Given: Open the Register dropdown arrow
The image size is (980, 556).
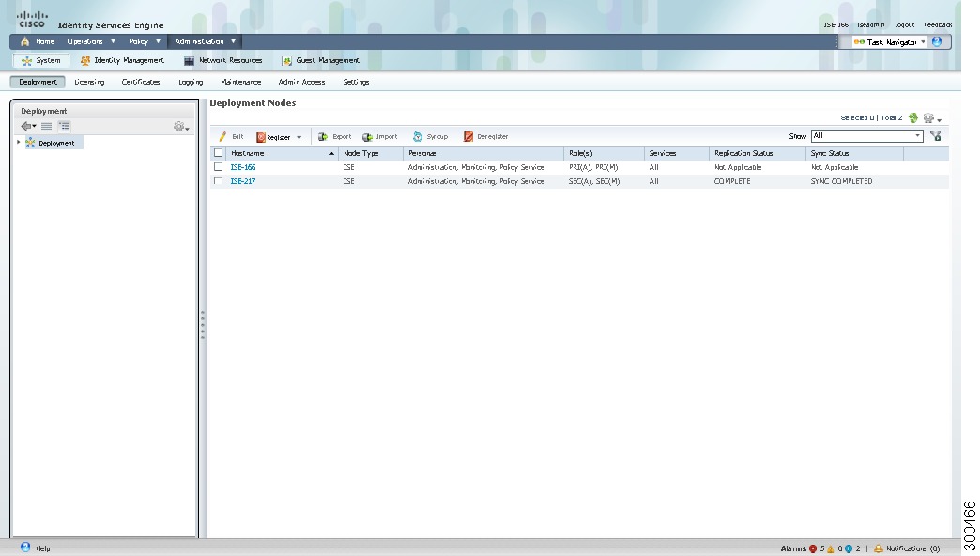Looking at the screenshot, I should [x=299, y=138].
